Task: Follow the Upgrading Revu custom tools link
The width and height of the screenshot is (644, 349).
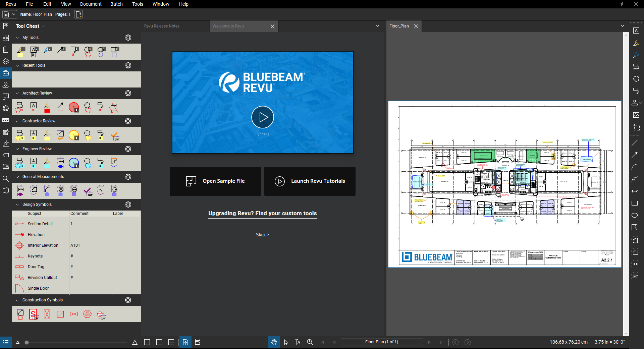Action: [x=263, y=214]
